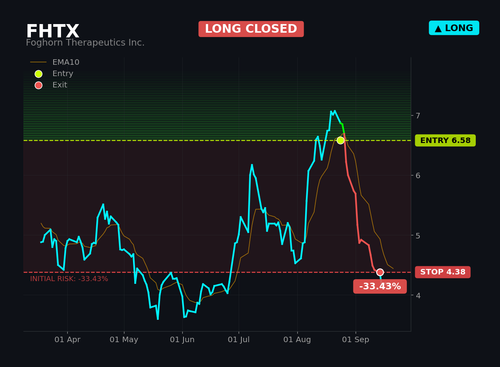Select the yellow entry marker on chart
The height and width of the screenshot is (367, 500).
click(340, 140)
